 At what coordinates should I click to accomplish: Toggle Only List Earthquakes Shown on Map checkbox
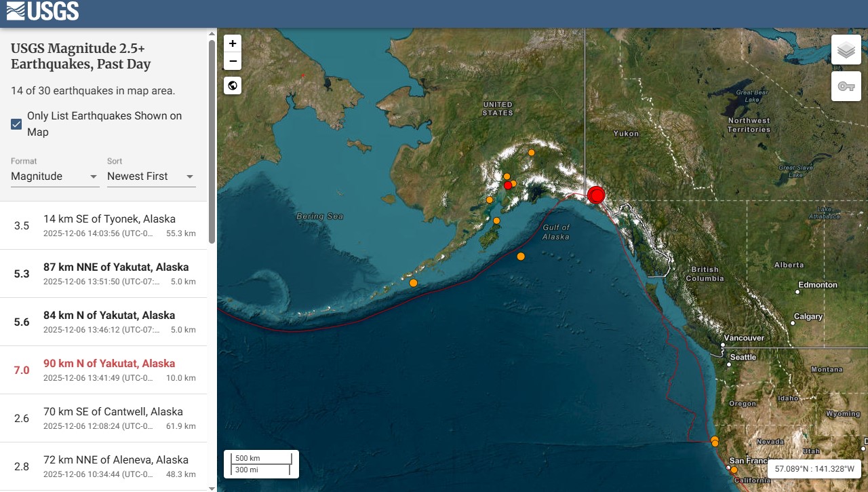click(x=17, y=124)
